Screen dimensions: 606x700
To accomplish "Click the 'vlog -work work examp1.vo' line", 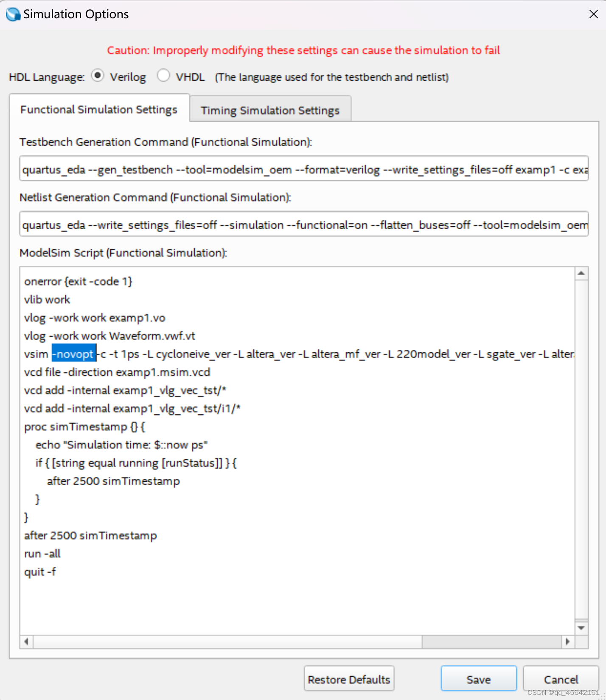I will click(95, 318).
